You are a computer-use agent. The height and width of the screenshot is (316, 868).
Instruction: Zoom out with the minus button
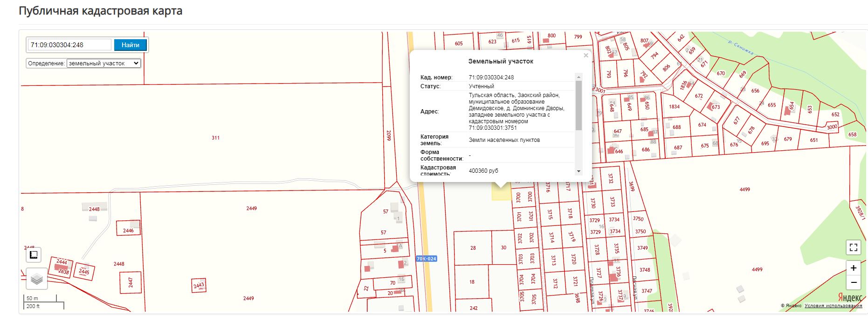(x=853, y=282)
